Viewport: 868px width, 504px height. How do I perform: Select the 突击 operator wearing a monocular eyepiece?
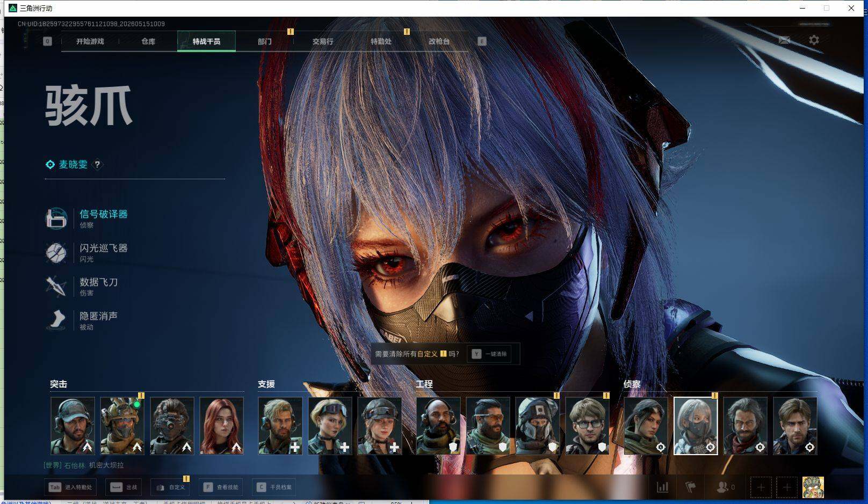click(x=172, y=426)
